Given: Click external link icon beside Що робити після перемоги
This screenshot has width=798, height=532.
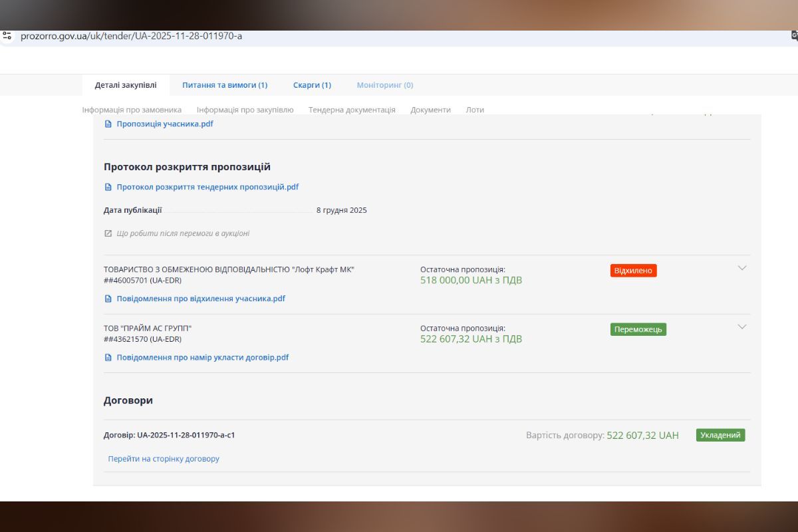Looking at the screenshot, I should [108, 233].
